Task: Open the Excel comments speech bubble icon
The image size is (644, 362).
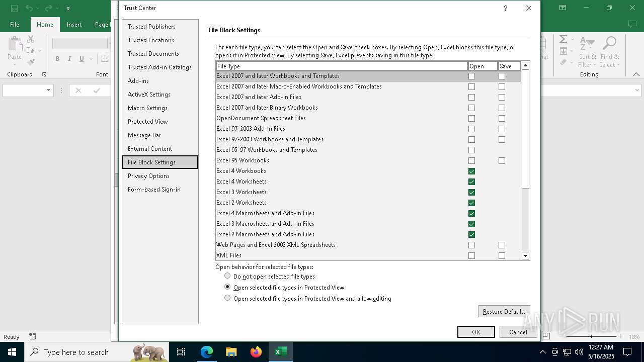Action: click(x=632, y=24)
